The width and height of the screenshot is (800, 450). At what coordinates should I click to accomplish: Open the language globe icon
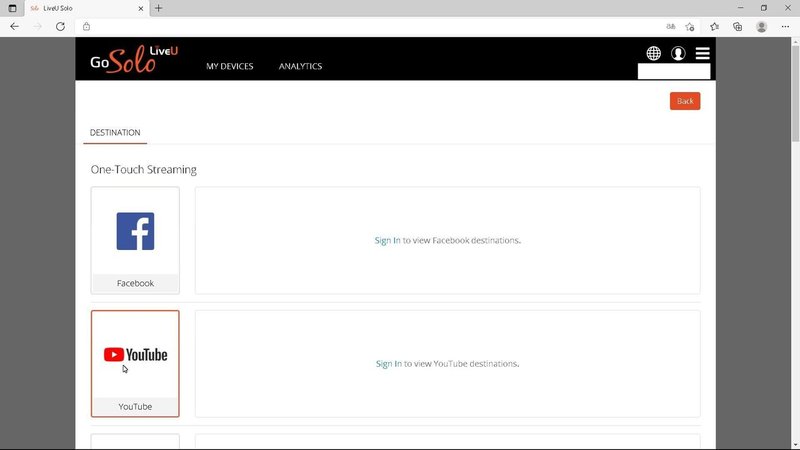tap(654, 53)
